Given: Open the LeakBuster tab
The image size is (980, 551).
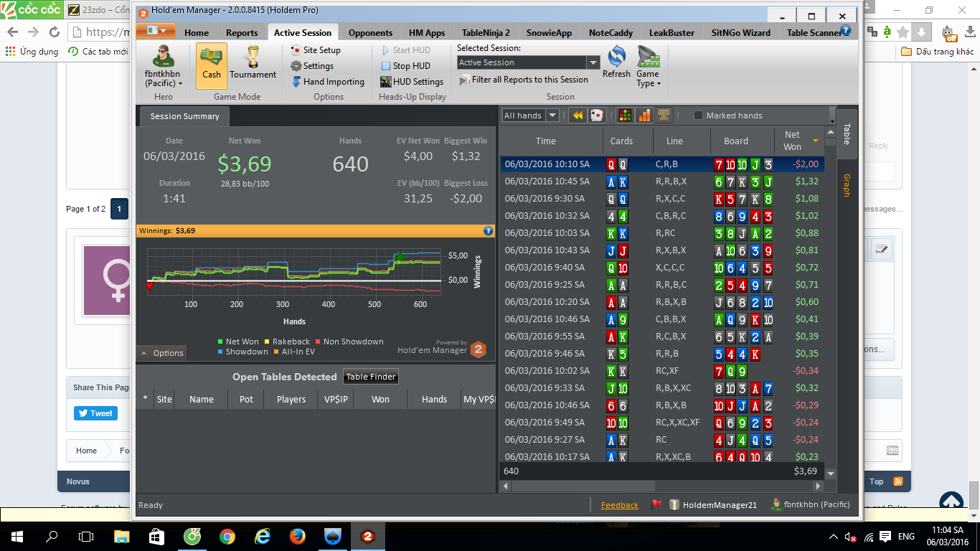Looking at the screenshot, I should click(x=672, y=32).
